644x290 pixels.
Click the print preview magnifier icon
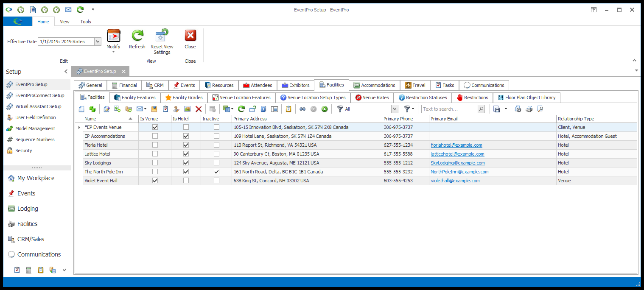pos(540,109)
